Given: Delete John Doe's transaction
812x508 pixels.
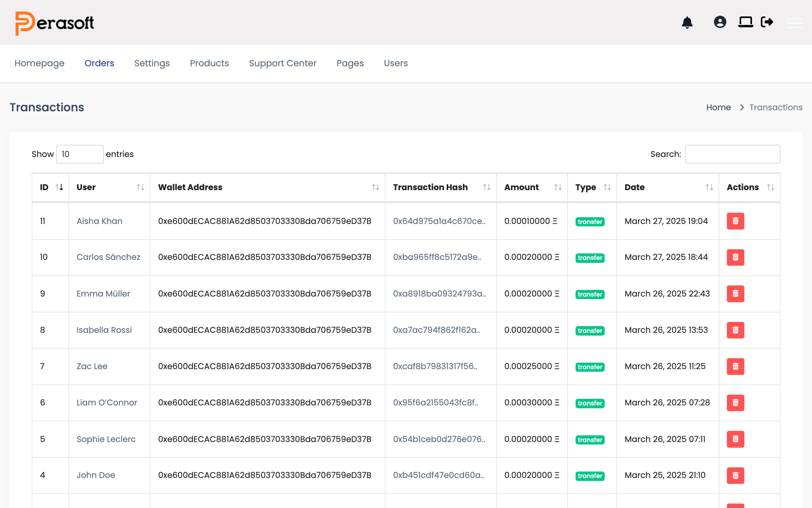Looking at the screenshot, I should [736, 476].
